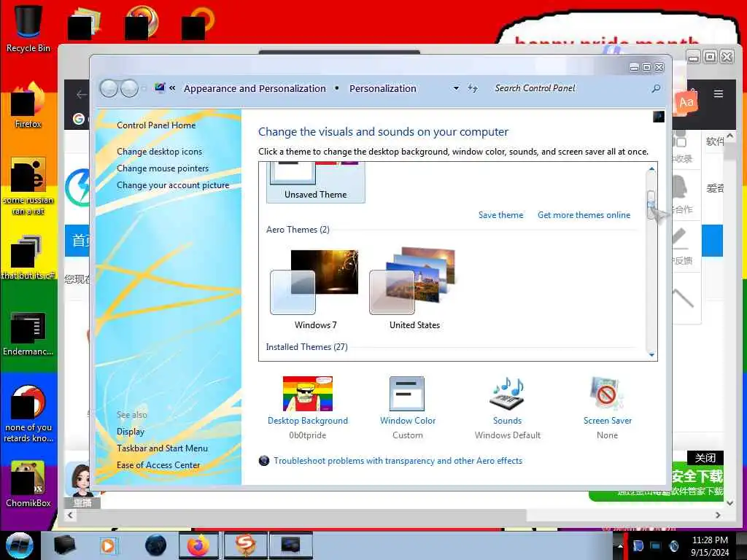Open the Personalization window taskbar button

coord(290,545)
